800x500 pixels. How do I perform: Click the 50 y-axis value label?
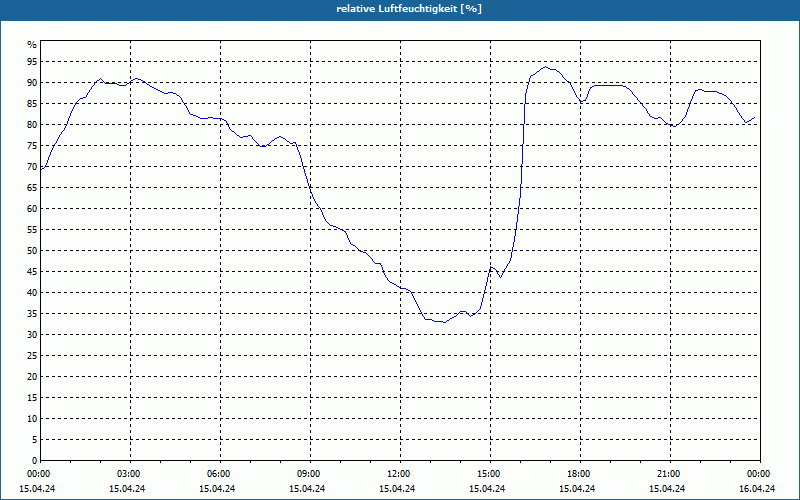coord(32,251)
